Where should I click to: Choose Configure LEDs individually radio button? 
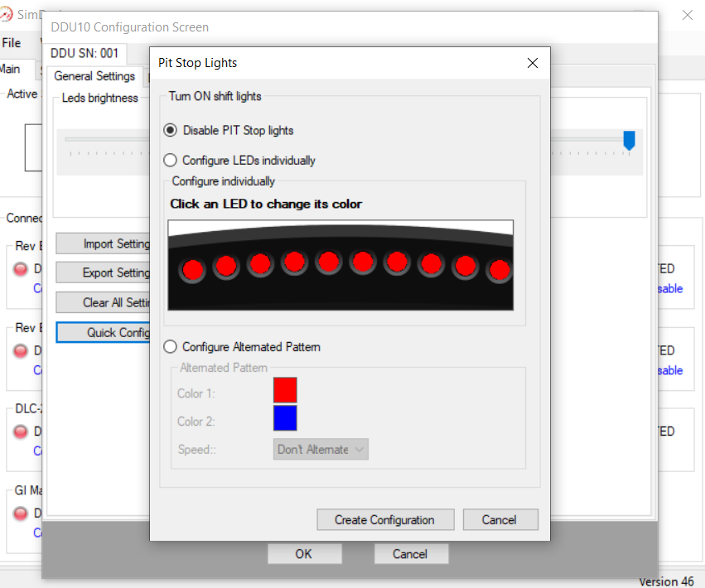click(171, 161)
